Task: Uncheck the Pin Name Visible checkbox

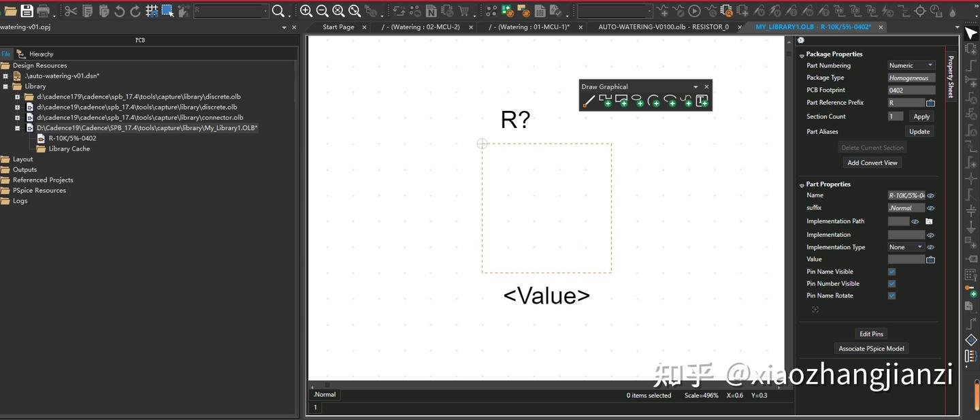Action: [891, 271]
